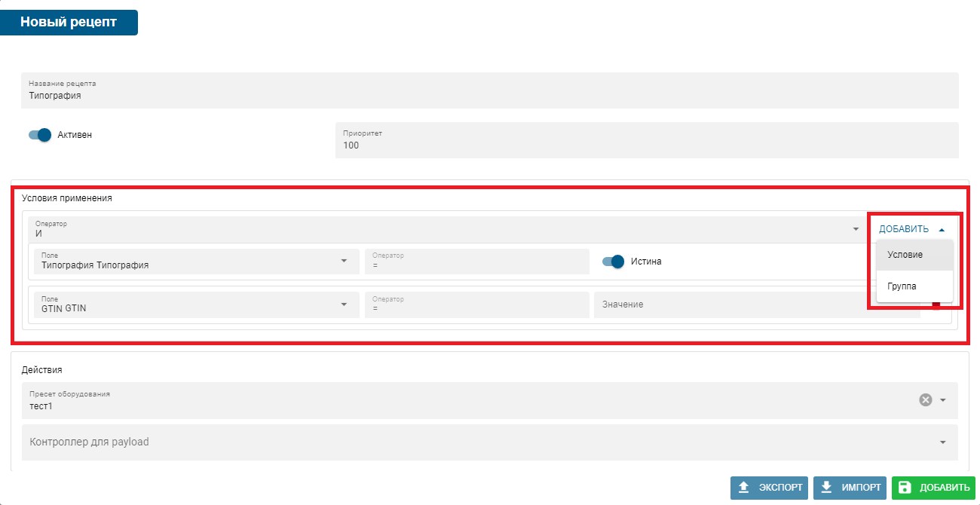Viewport: 980px width, 505px height.
Task: Collapse the ДОБАВИТЬ menu in conditions
Action: [911, 229]
